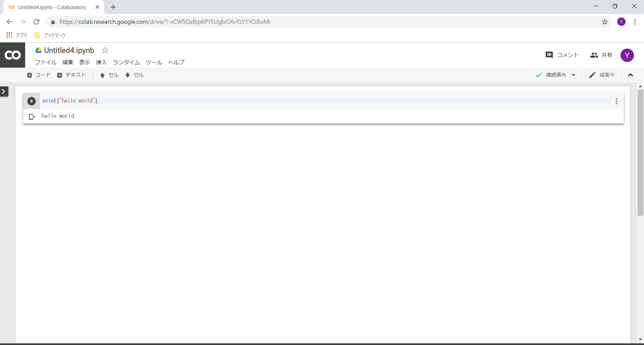Screen dimensions: 644x345
Task: Bookmark this page with the star icon
Action: coord(605,22)
